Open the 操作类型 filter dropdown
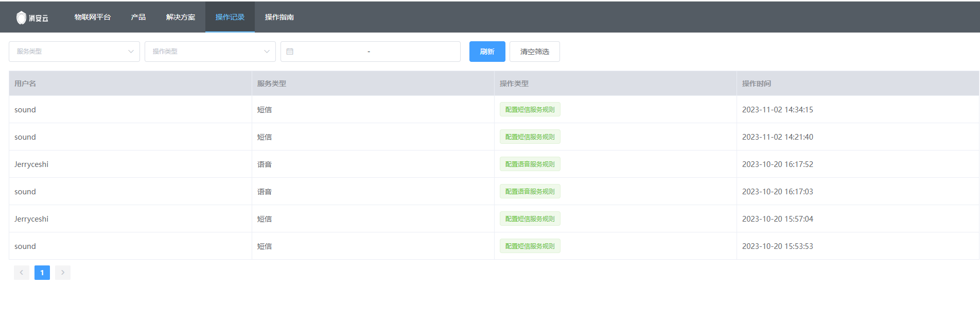This screenshot has width=980, height=318. click(x=210, y=52)
